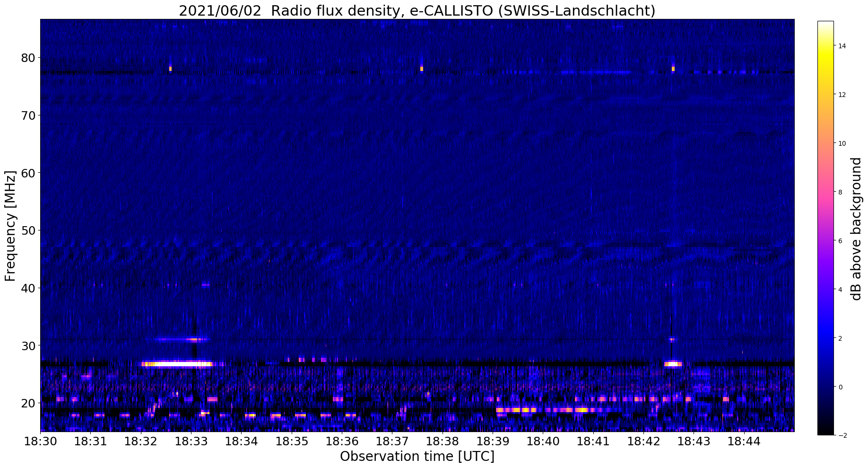This screenshot has width=868, height=468.
Task: Click the 18:30 time tick label
Action: coord(40,442)
